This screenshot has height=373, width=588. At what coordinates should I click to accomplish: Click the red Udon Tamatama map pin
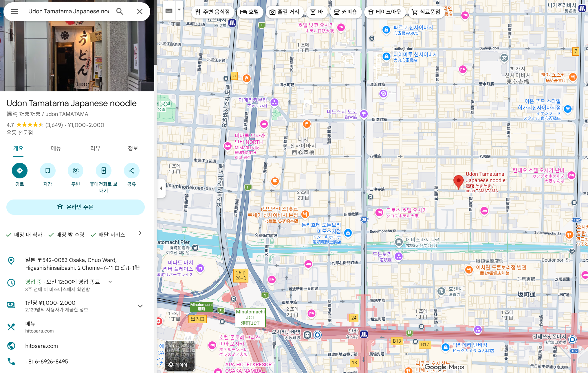[458, 182]
